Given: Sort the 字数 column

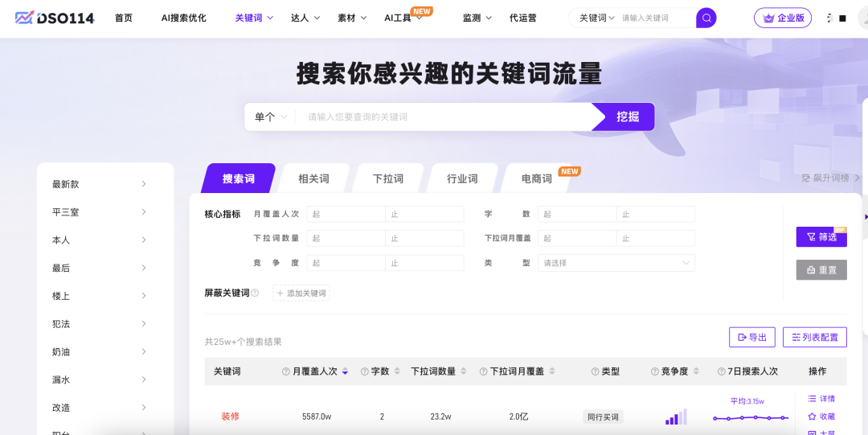Looking at the screenshot, I should coord(397,371).
